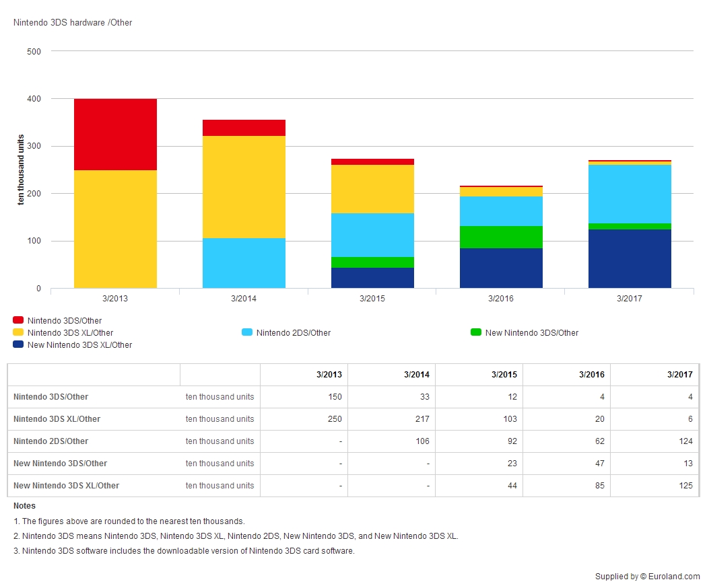Click the 3/2017 label on the chart x-axis
This screenshot has width=707, height=588.
[630, 298]
